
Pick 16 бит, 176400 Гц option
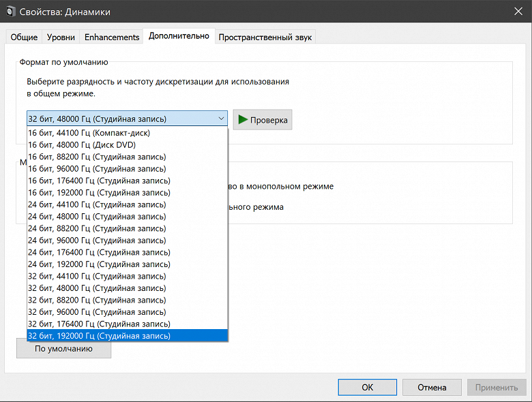[x=99, y=181]
